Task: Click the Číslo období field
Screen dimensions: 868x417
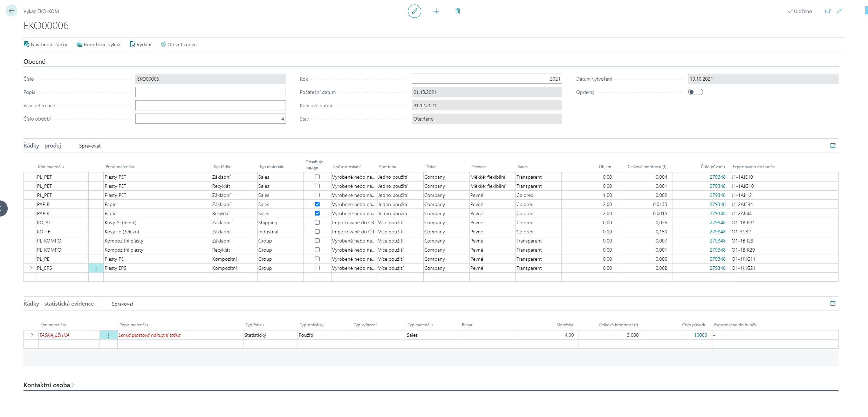Action: 210,119
